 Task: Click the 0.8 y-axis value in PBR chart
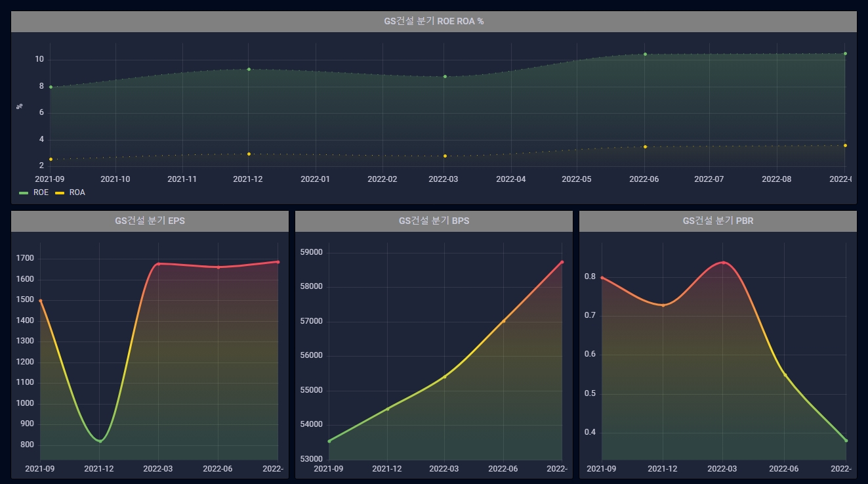[590, 277]
